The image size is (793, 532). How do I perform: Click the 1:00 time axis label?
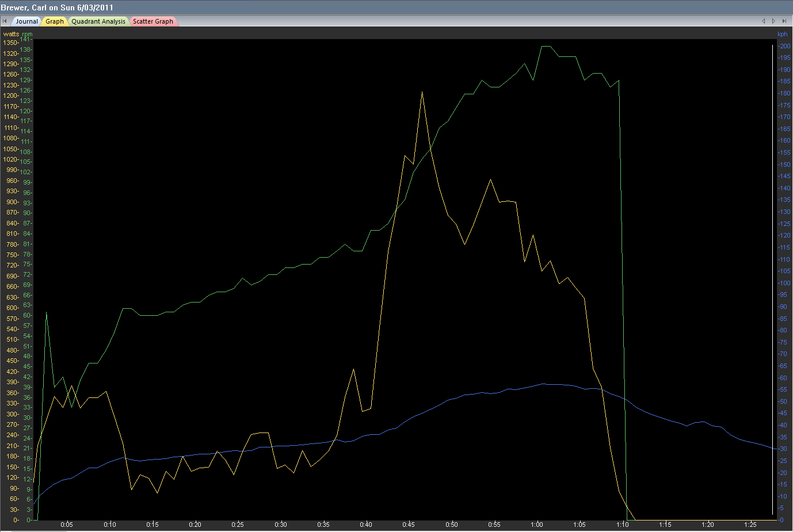coord(537,525)
